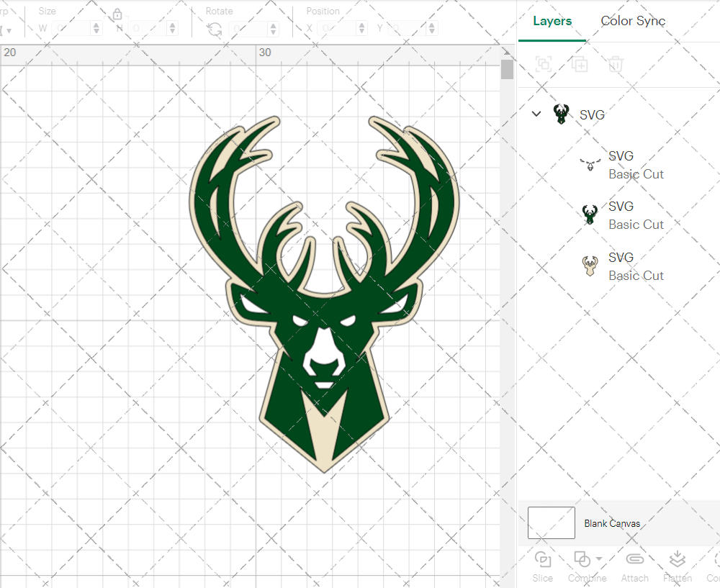Image resolution: width=720 pixels, height=588 pixels.
Task: Click the Blank Canvas color swatch
Action: (551, 523)
